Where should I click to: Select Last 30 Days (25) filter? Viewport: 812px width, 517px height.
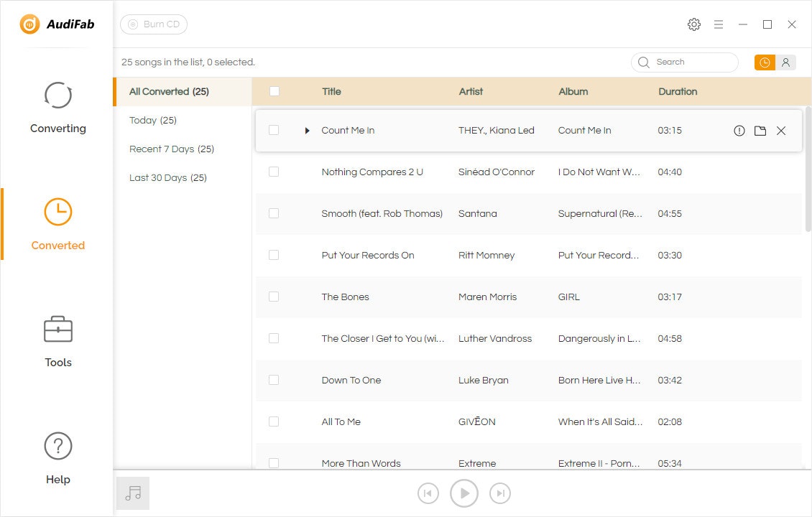pyautogui.click(x=167, y=177)
